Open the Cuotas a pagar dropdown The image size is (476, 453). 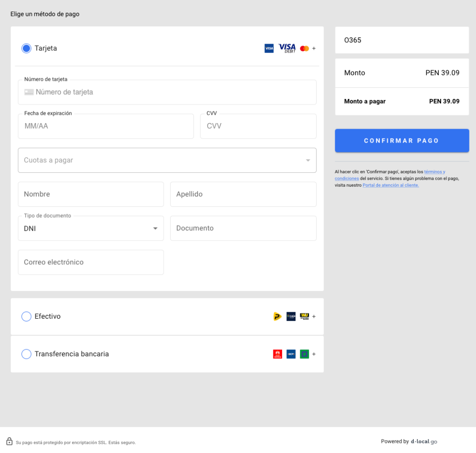tap(167, 160)
